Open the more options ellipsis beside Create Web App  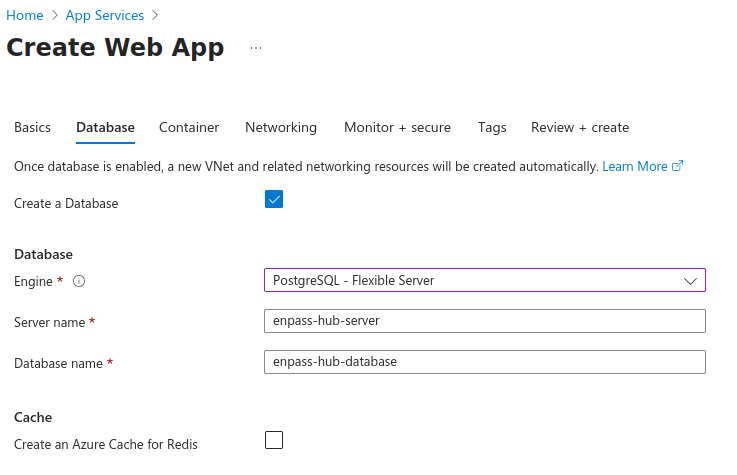256,48
